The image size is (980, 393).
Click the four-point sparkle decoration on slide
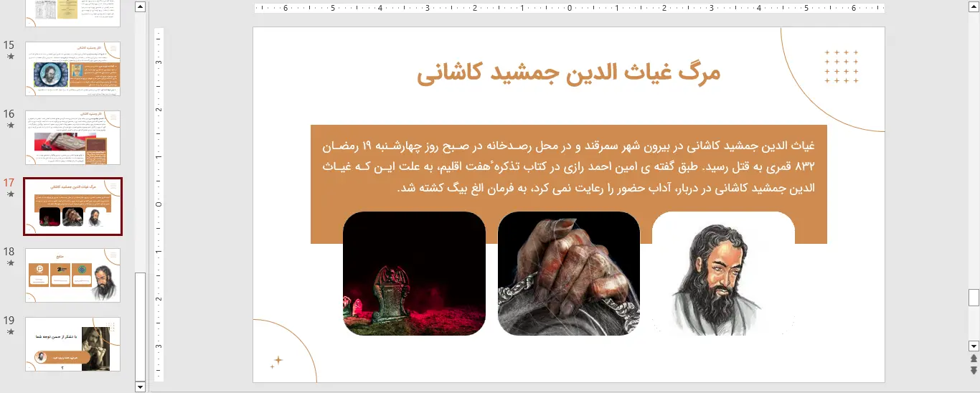278,361
